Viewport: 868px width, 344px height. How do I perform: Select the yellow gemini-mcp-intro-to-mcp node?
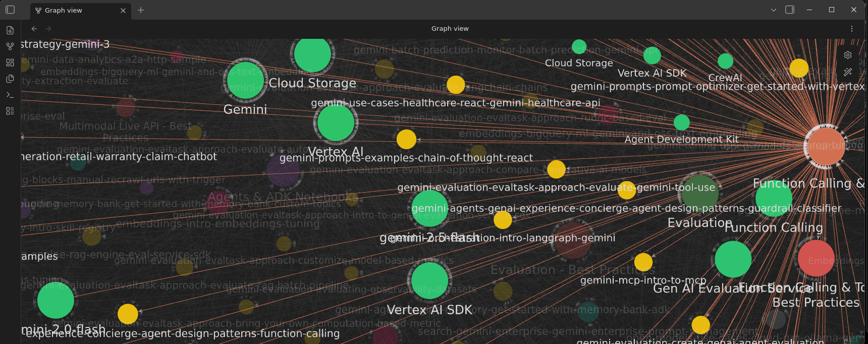point(643,262)
